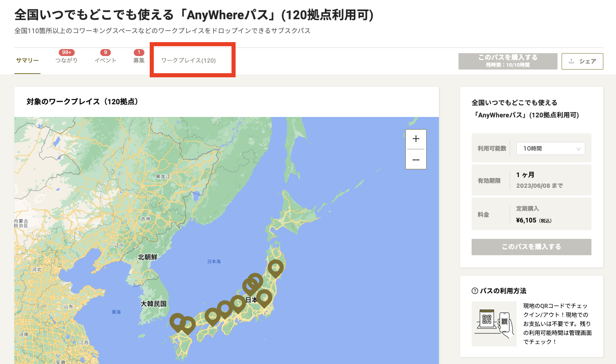Click the 利用可能数 label
This screenshot has width=616, height=364.
492,148
